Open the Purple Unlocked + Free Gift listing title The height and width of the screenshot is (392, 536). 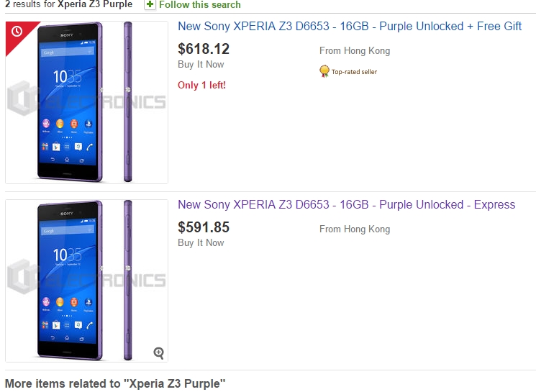(x=350, y=27)
